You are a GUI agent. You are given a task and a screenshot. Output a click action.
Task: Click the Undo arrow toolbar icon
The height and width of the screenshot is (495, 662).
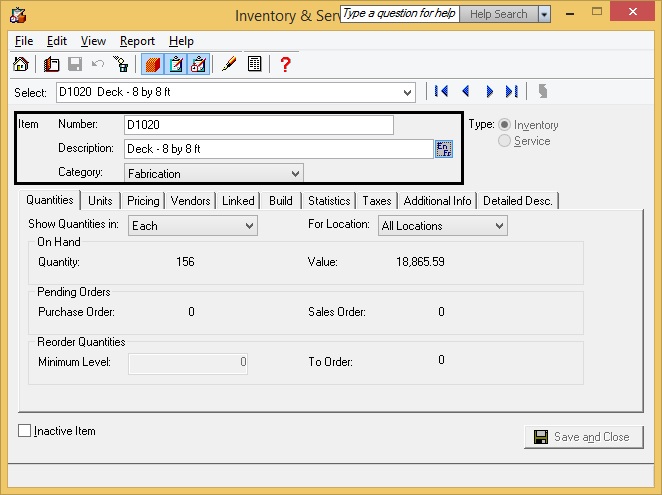pos(98,64)
